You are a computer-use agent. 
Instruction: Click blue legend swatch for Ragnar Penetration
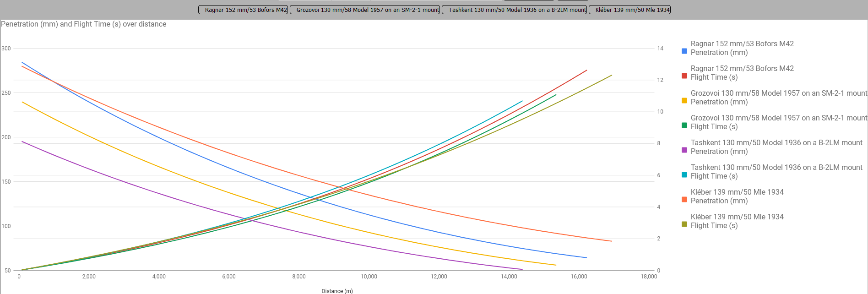point(684,51)
